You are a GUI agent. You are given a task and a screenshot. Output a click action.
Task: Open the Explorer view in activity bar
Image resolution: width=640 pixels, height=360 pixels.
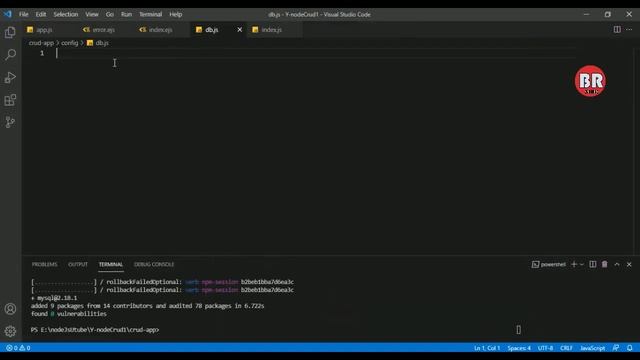tap(10, 32)
